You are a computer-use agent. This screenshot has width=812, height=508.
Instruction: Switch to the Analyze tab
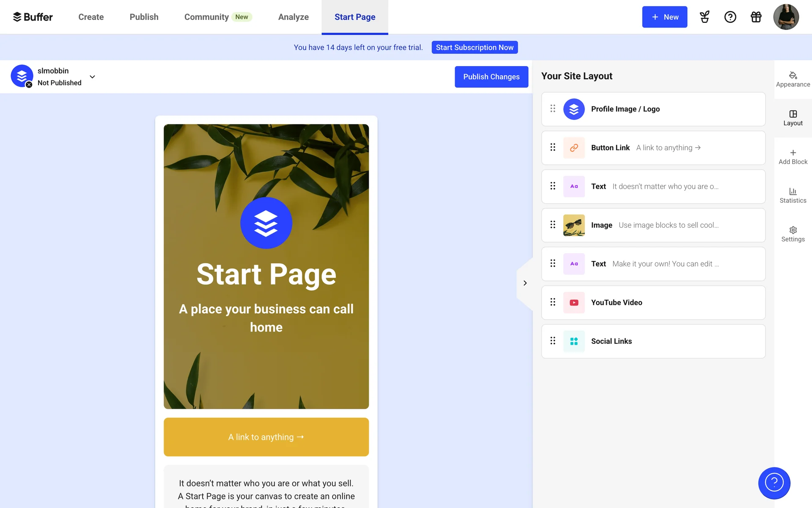click(x=293, y=17)
